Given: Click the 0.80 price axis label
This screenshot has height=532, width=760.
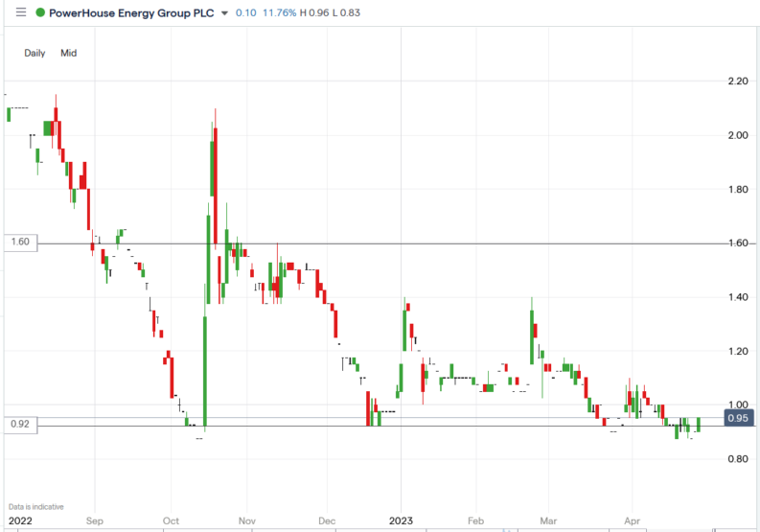Looking at the screenshot, I should 738,459.
